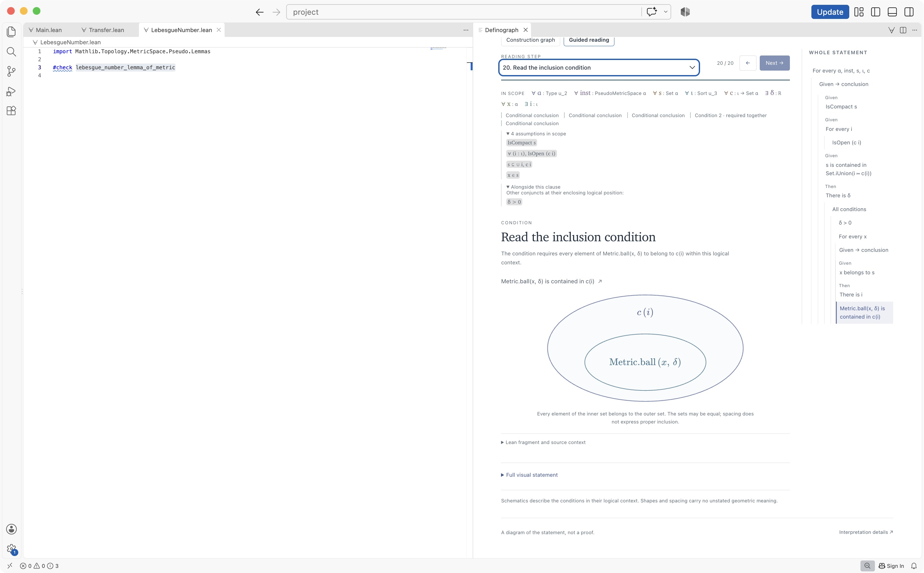
Task: Select the Guided reading tab
Action: (589, 40)
